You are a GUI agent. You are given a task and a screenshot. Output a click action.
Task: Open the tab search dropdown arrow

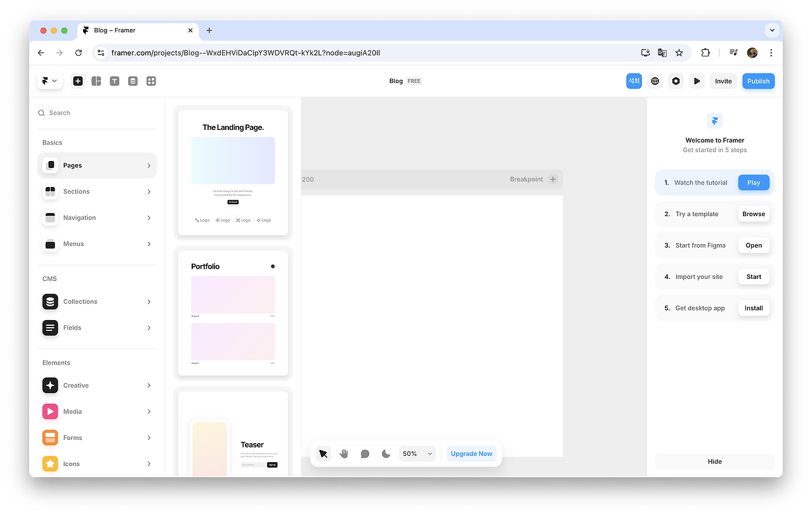point(772,30)
